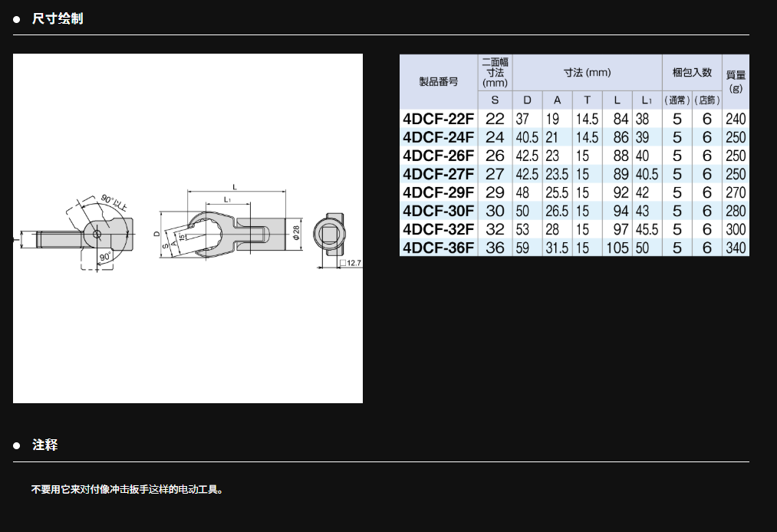Viewport: 777px width, 532px height.
Task: Click the 90° swivel side-view diagram
Action: [84, 230]
